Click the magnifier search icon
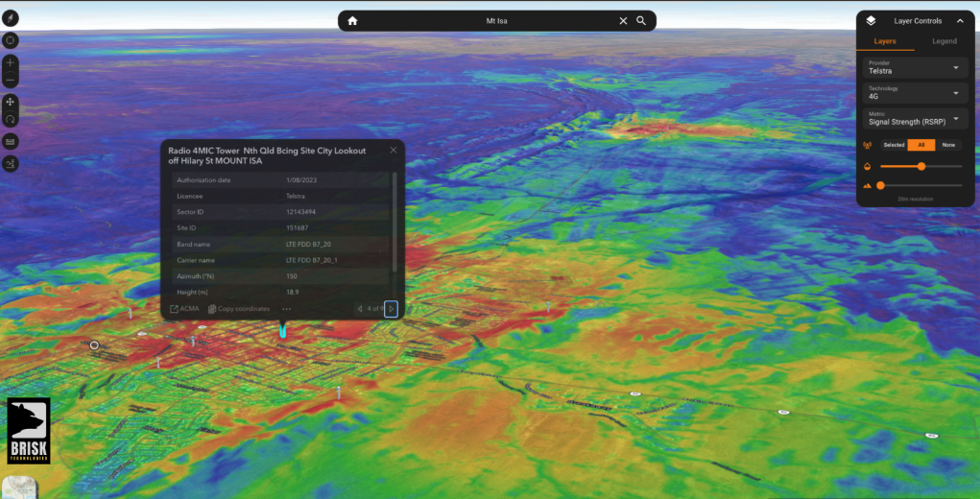The height and width of the screenshot is (499, 980). [x=641, y=20]
